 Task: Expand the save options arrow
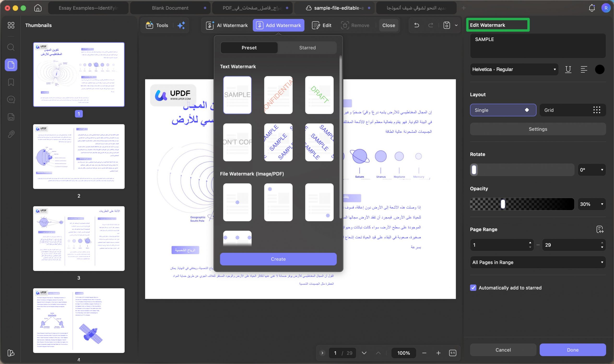pyautogui.click(x=456, y=25)
